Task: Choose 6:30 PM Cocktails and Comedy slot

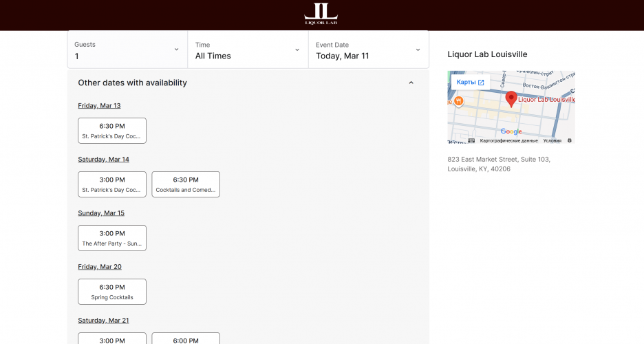Action: point(186,184)
